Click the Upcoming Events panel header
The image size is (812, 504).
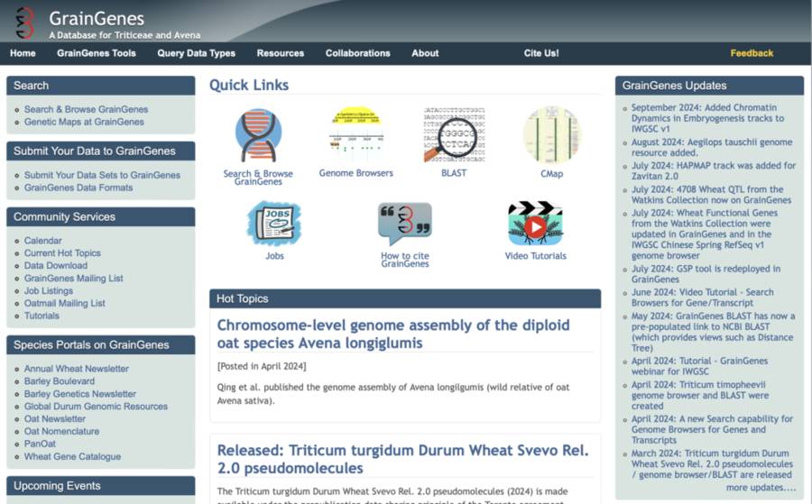(100, 486)
